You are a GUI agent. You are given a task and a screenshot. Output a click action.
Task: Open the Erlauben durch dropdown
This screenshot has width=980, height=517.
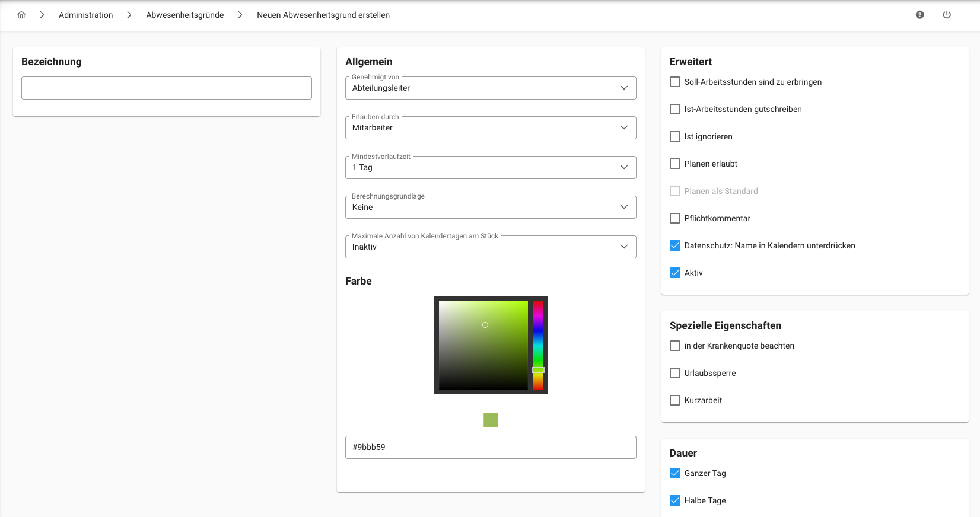pos(490,127)
